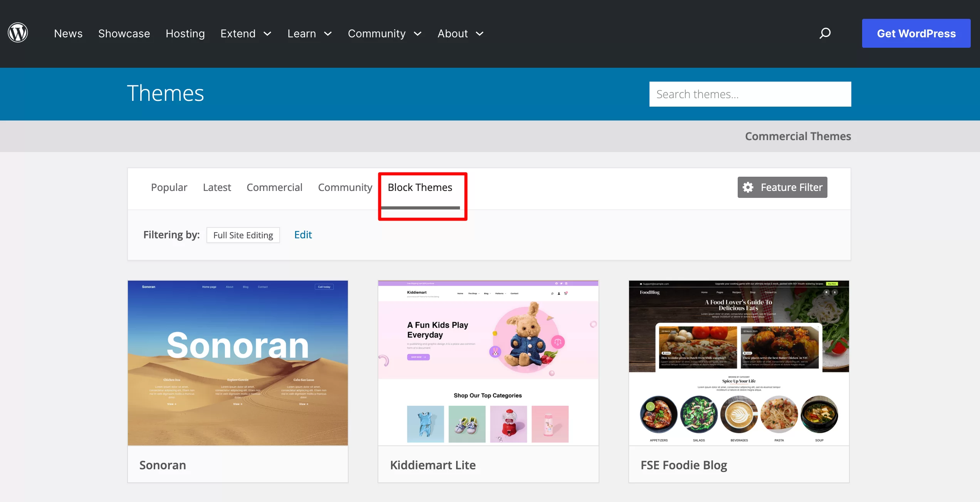Click the Full Site Editing filter toggle

[x=243, y=234]
